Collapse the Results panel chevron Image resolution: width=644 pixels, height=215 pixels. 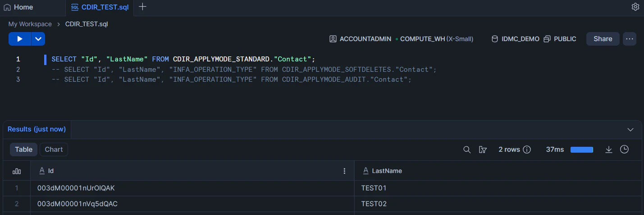(x=630, y=130)
